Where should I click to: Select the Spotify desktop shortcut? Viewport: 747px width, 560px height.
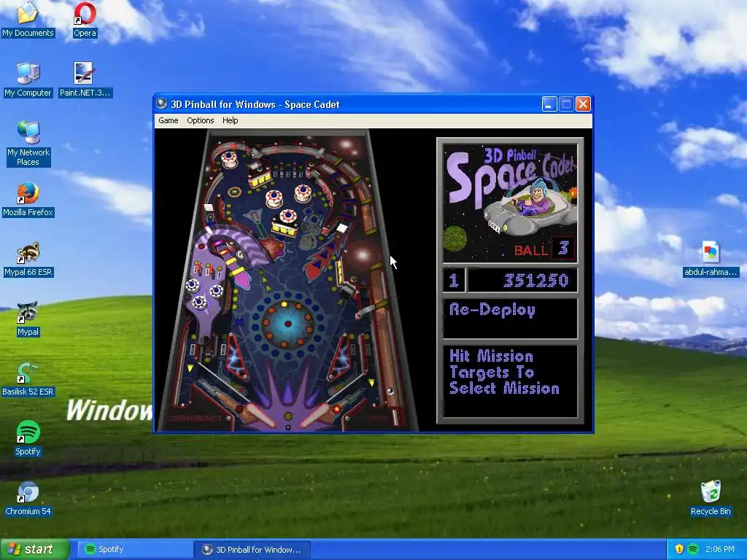pyautogui.click(x=28, y=438)
